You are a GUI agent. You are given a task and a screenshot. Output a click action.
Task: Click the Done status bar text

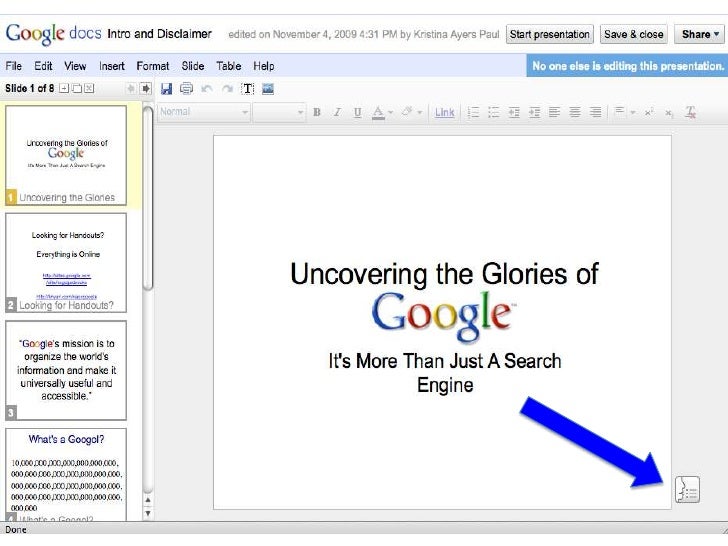[x=16, y=530]
